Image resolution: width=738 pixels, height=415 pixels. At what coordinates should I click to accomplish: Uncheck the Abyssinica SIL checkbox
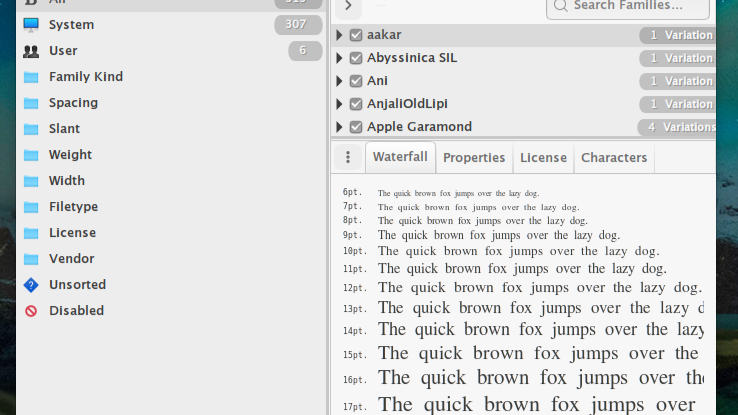[x=356, y=58]
